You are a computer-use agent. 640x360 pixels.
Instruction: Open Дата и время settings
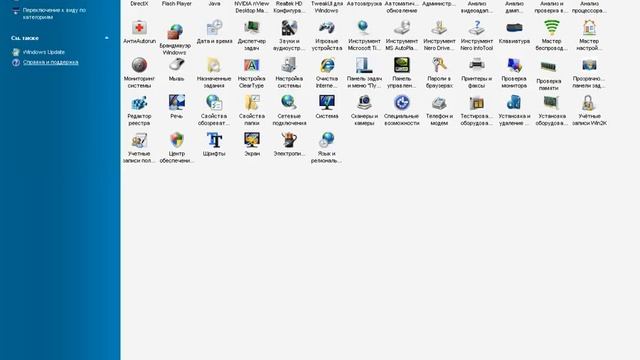[214, 28]
